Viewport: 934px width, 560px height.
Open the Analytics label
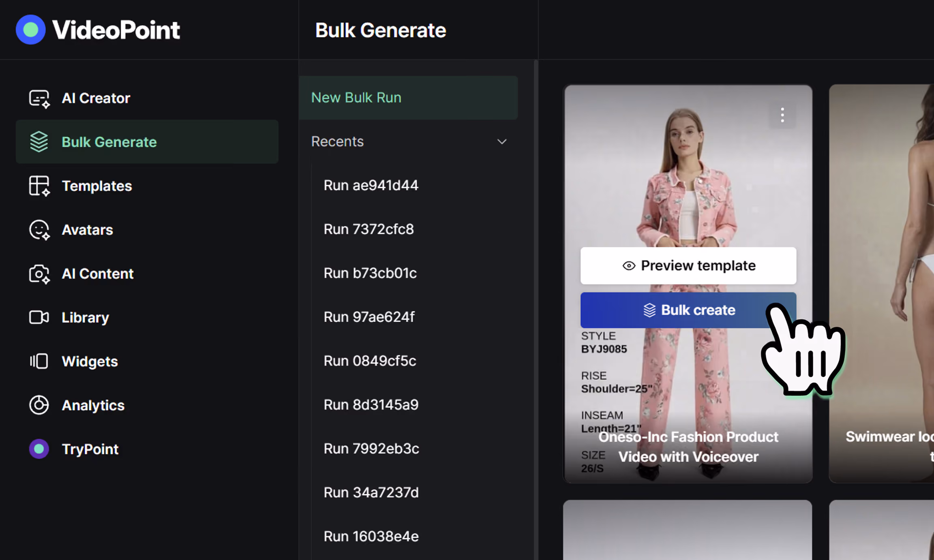[93, 405]
